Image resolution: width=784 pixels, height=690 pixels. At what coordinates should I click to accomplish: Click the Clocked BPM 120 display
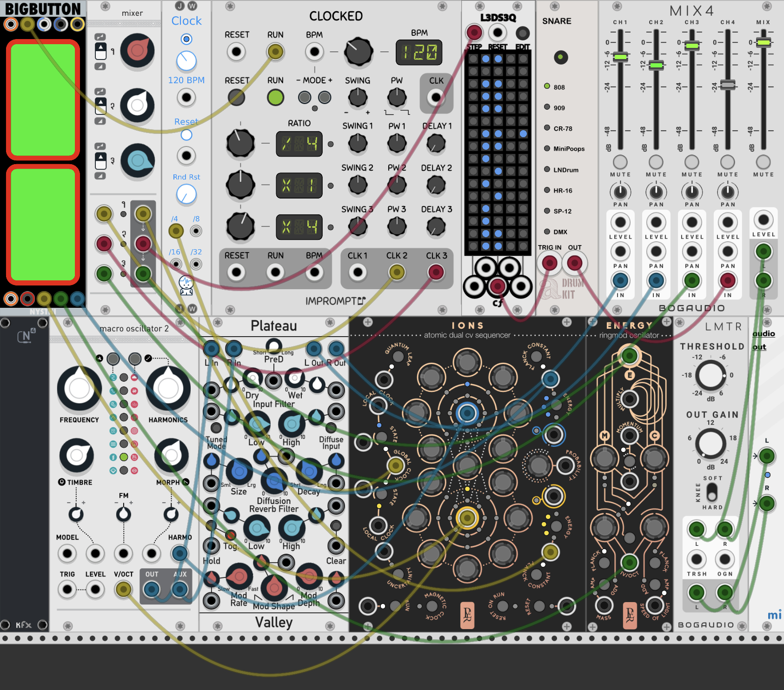click(x=419, y=52)
